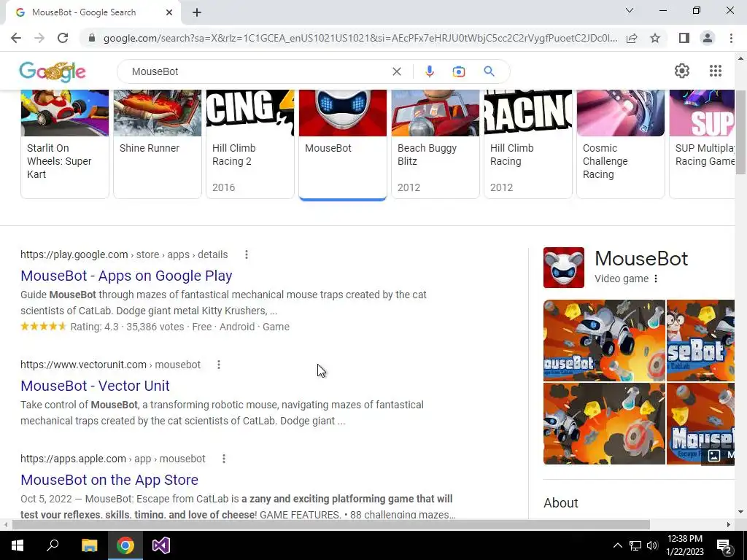
Task: Select the Cosmic Challenge Racing card
Action: 621,144
